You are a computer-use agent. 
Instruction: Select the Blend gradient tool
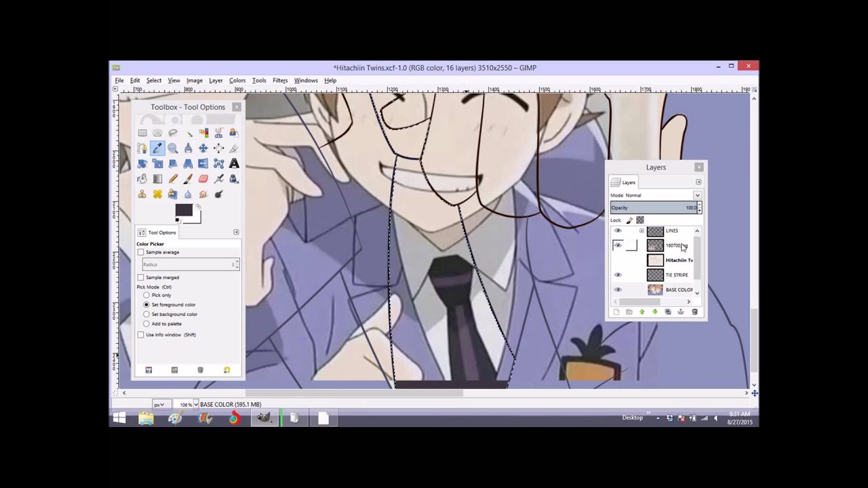tap(157, 179)
